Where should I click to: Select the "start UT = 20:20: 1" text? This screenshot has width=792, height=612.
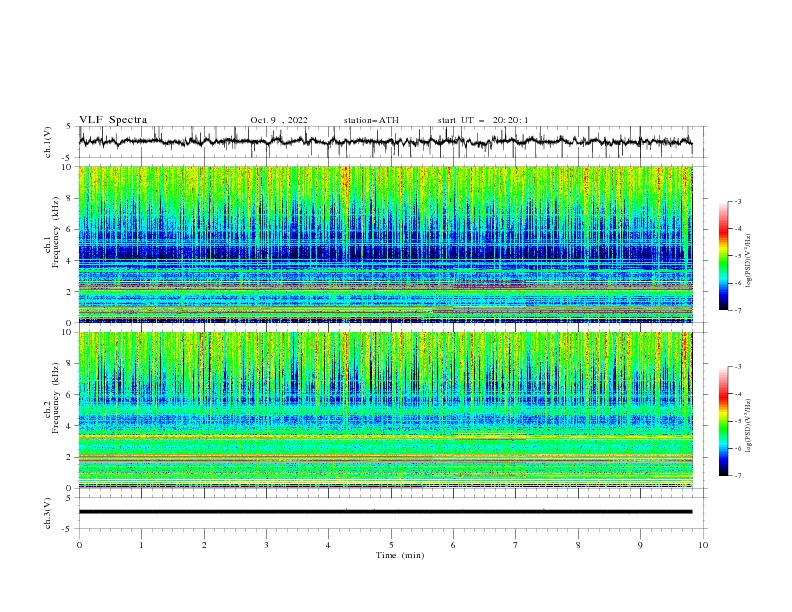click(483, 120)
